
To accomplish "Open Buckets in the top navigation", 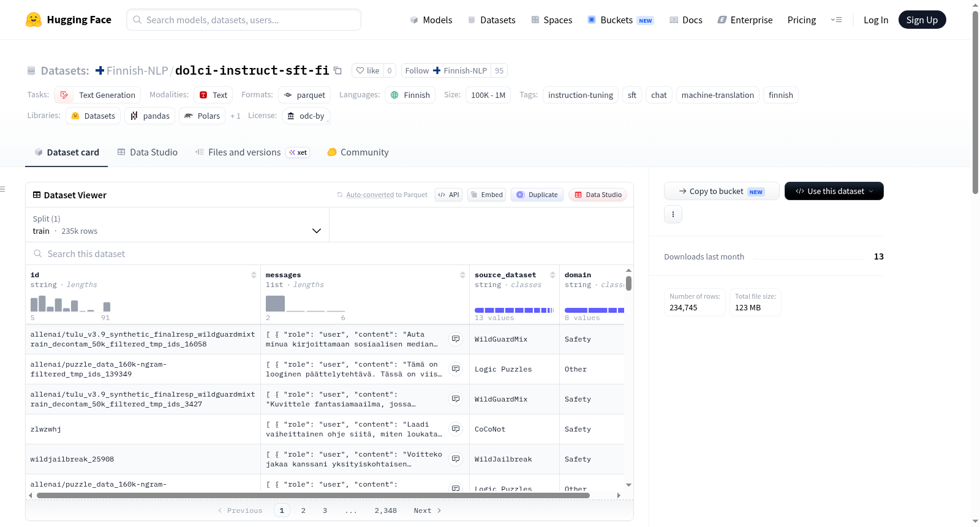I will point(620,20).
